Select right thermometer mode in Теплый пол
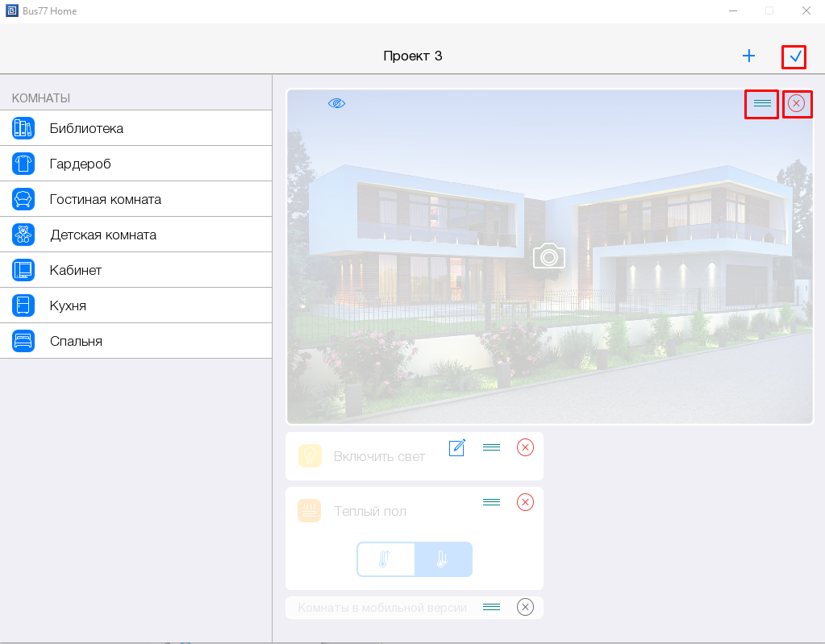Image resolution: width=825 pixels, height=644 pixels. 443,559
